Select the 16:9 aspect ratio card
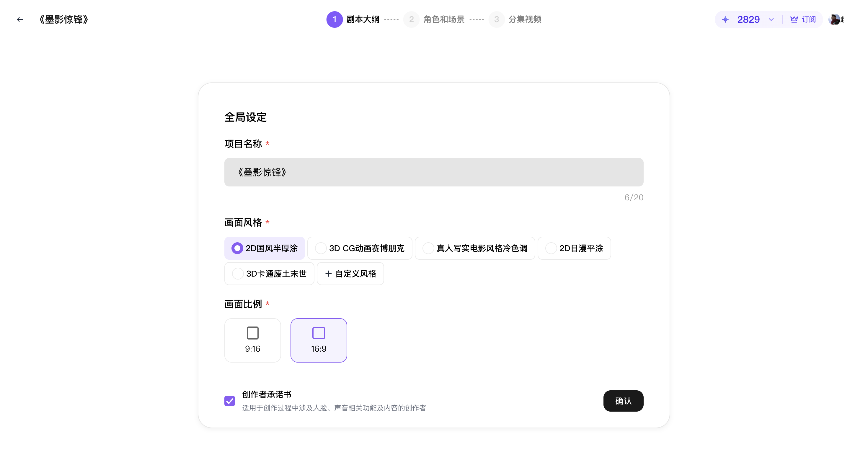This screenshot has height=471, width=868. (x=319, y=340)
